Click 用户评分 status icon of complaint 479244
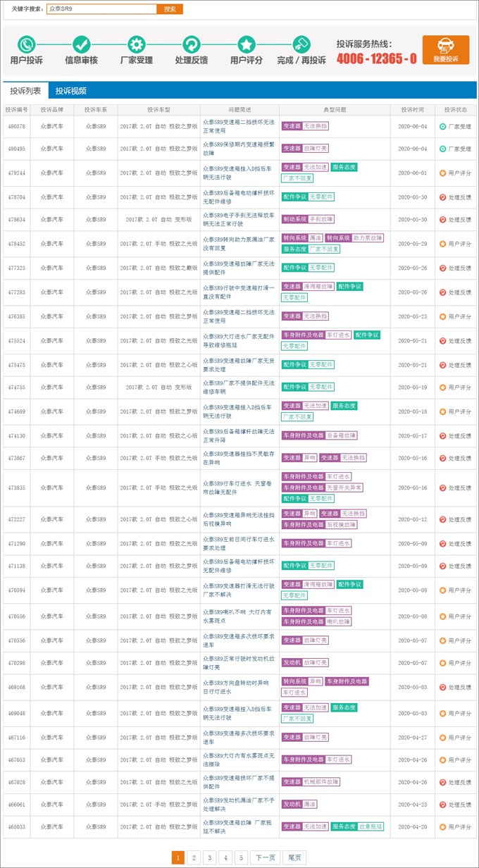Viewport: 479px width, 868px height. point(442,173)
